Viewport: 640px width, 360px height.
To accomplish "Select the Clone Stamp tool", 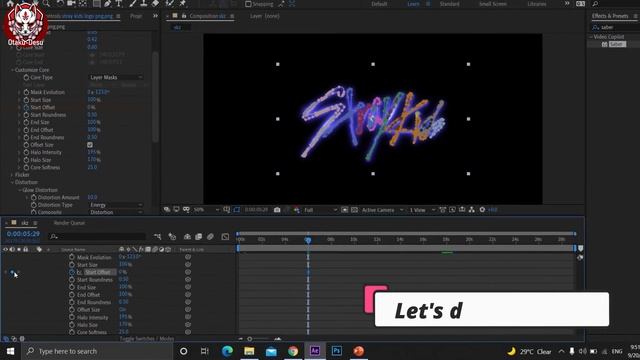I will click(x=144, y=4).
